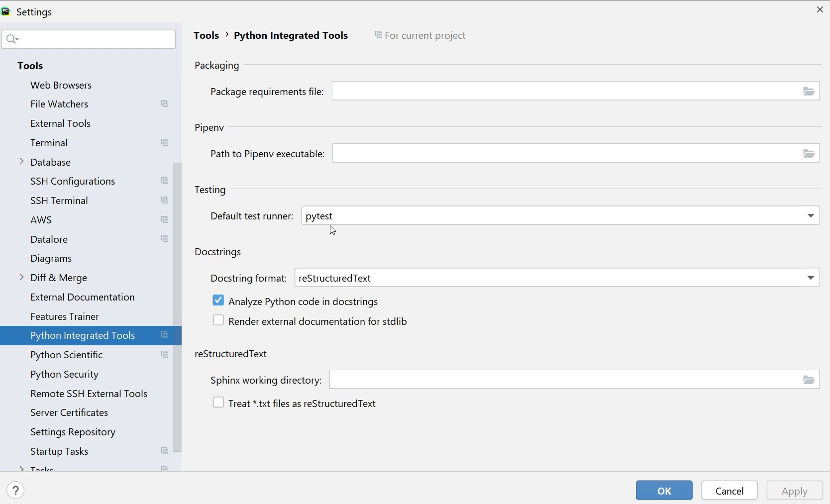Open the Help question mark button

point(15,491)
